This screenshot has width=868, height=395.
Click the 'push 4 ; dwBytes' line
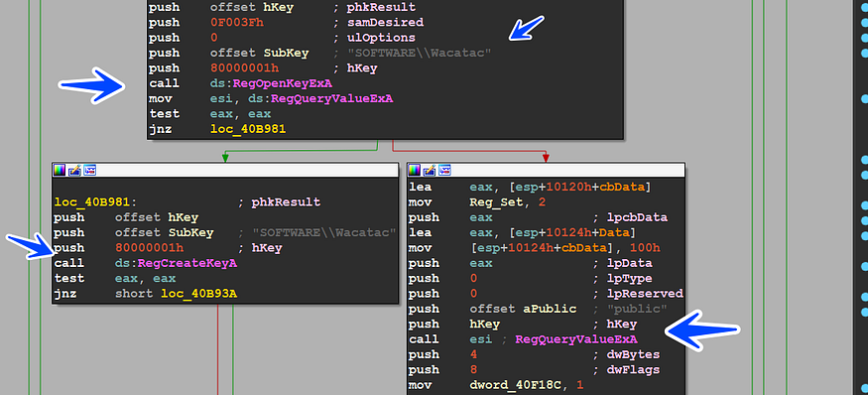[x=535, y=354]
